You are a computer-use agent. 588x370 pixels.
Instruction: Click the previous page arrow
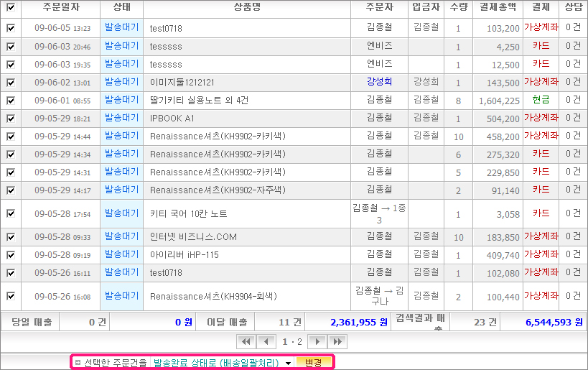(266, 341)
